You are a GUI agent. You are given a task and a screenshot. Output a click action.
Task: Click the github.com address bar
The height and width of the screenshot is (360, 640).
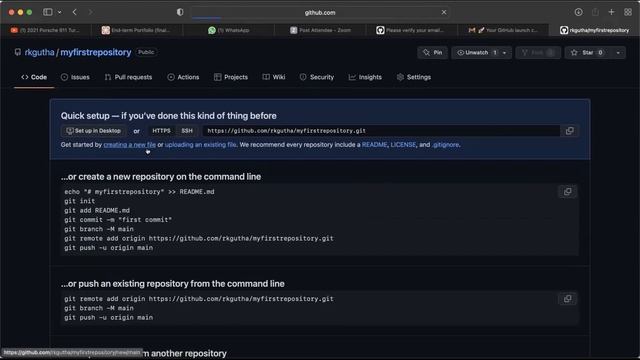pos(320,13)
